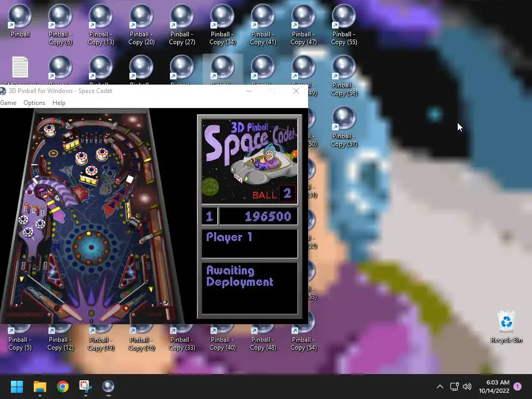
Task: Click the volume icon in system tray
Action: point(467,387)
